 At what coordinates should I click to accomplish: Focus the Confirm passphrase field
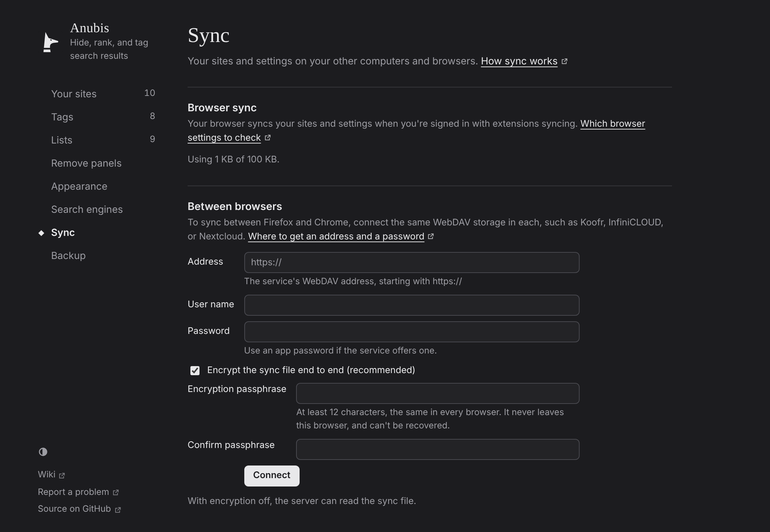coord(437,449)
